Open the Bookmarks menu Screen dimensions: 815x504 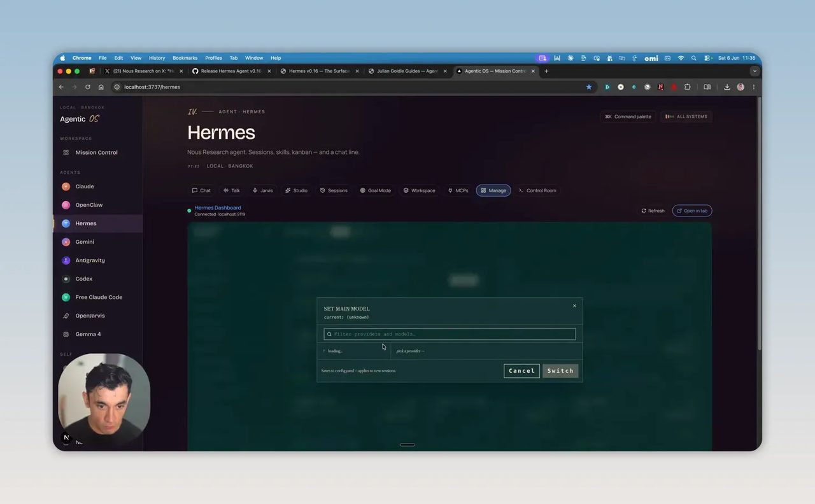185,58
